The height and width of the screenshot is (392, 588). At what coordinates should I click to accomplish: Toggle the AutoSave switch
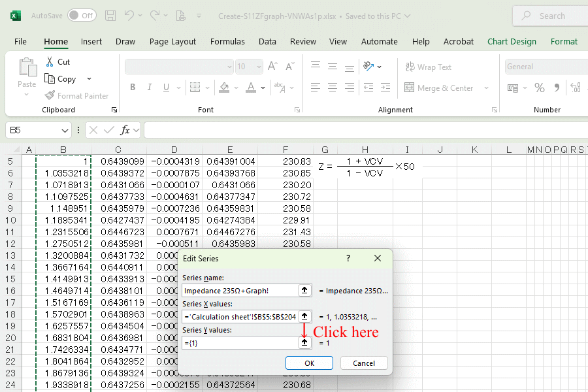82,16
